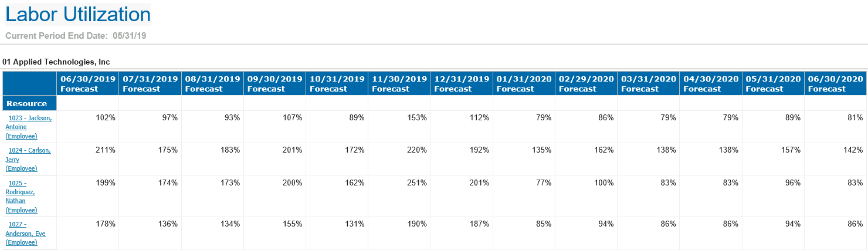868x250 pixels.
Task: Select the 04/30/2020 Forecast column header
Action: point(711,83)
